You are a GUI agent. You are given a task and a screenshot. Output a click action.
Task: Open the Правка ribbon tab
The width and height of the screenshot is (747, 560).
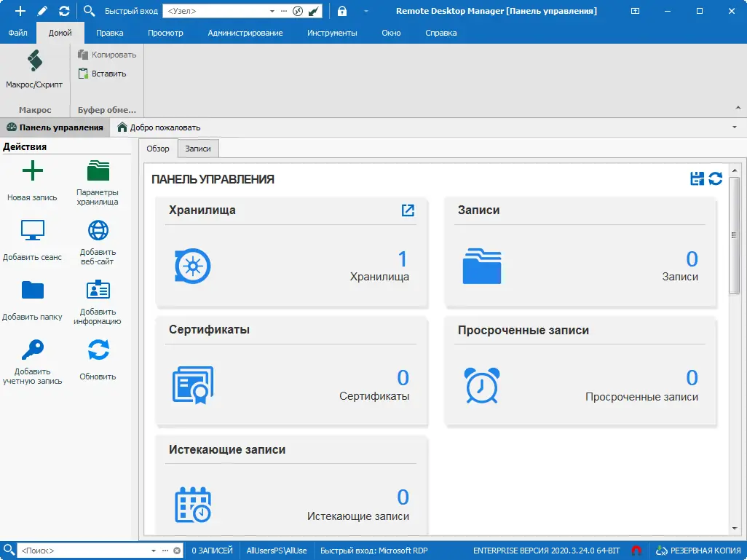pos(109,33)
